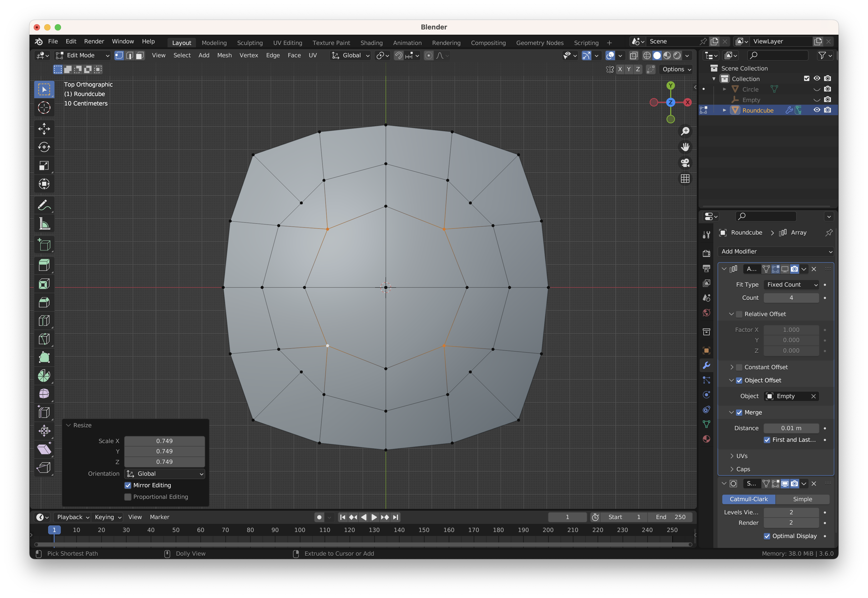Open the Mesh menu in viewport header
The height and width of the screenshot is (598, 868).
[x=224, y=55]
